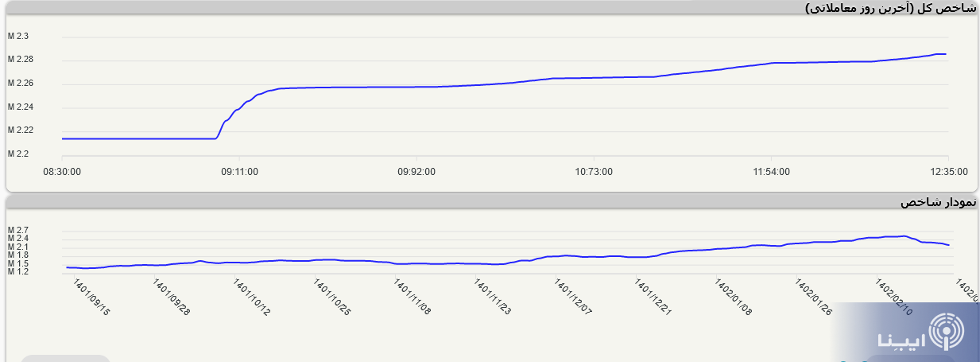Click the M 2.7 label on lower chart
Viewport: 980px width, 362px height.
18,231
